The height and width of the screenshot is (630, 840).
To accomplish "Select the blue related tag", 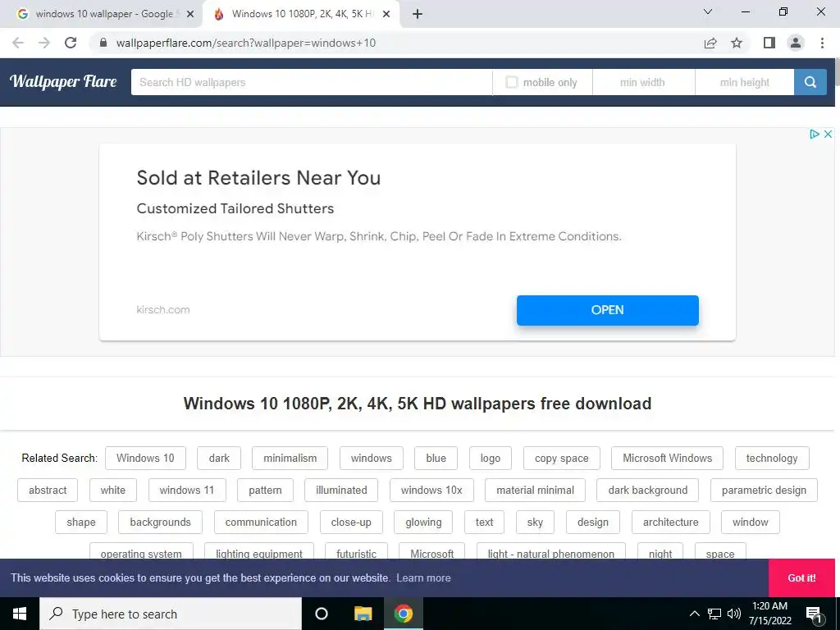I will point(436,458).
